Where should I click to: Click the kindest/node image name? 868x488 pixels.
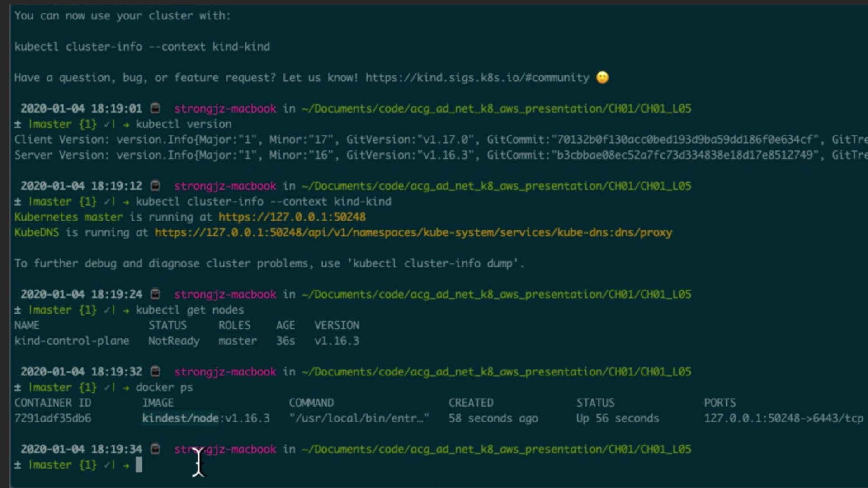point(180,418)
